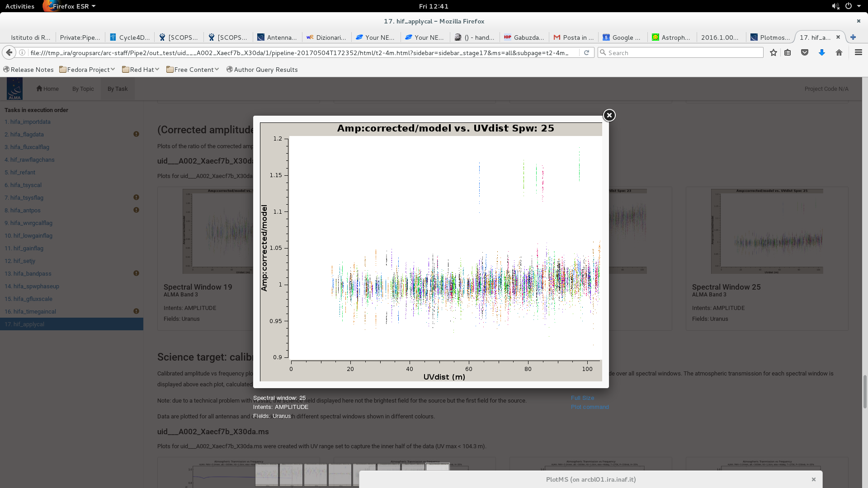Expand the Fedora Project bookmark folder
Image resolution: width=868 pixels, height=488 pixels.
(87, 70)
